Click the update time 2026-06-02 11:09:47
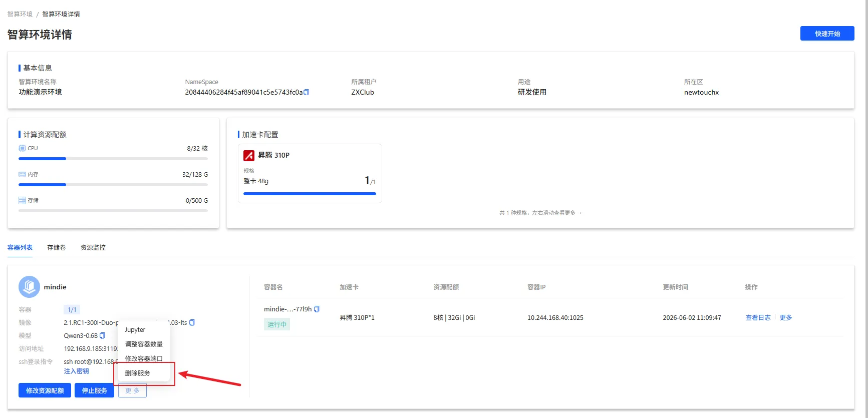The width and height of the screenshot is (868, 418). 692,317
